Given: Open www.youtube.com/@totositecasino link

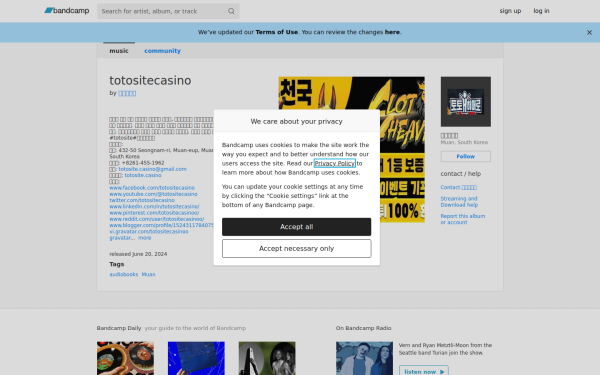Looking at the screenshot, I should click(153, 194).
